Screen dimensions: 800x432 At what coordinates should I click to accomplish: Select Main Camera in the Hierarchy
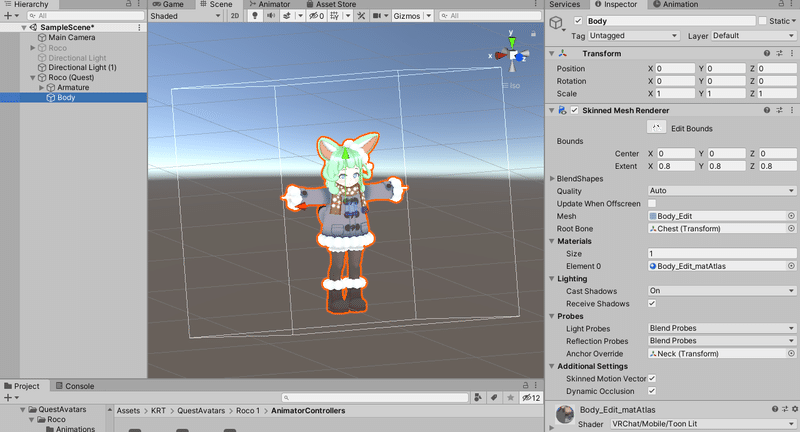71,37
